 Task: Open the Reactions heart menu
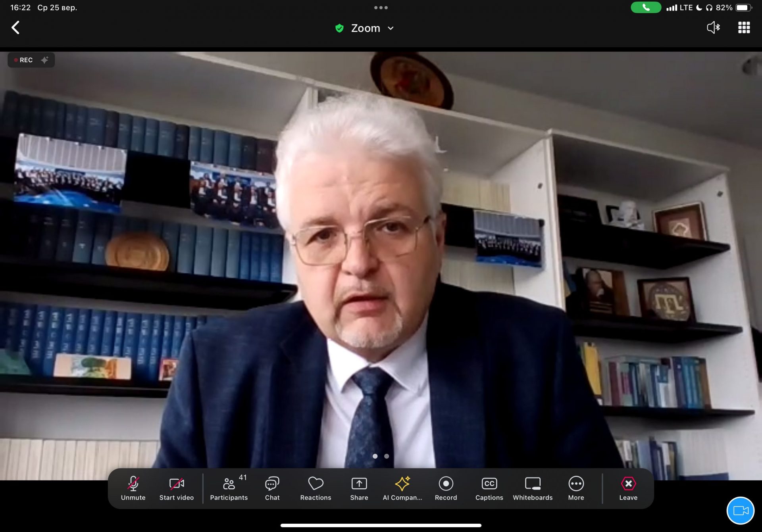316,488
